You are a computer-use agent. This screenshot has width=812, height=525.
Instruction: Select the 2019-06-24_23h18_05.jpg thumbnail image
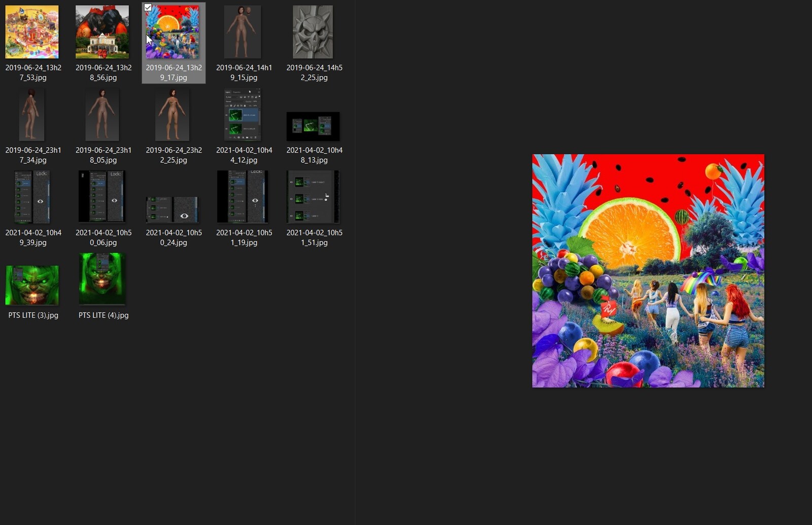click(102, 115)
